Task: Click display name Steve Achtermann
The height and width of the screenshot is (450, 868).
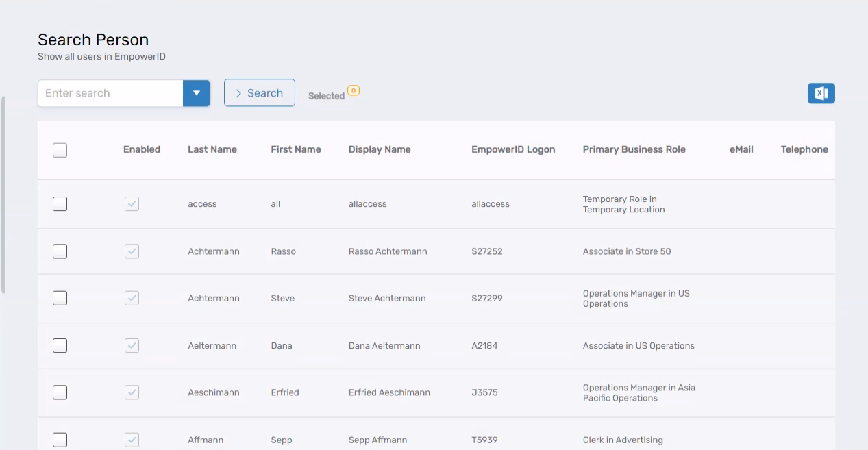Action: click(387, 298)
